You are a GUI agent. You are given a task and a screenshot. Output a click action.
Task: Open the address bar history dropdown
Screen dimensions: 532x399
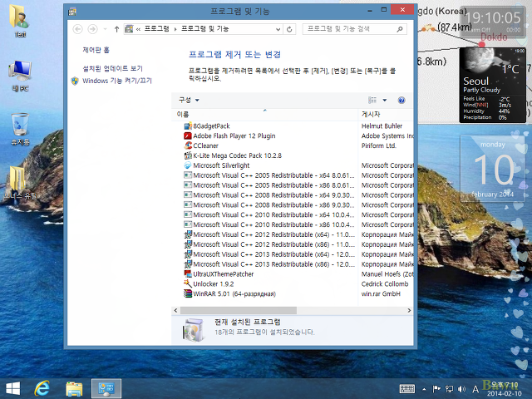tap(278, 29)
